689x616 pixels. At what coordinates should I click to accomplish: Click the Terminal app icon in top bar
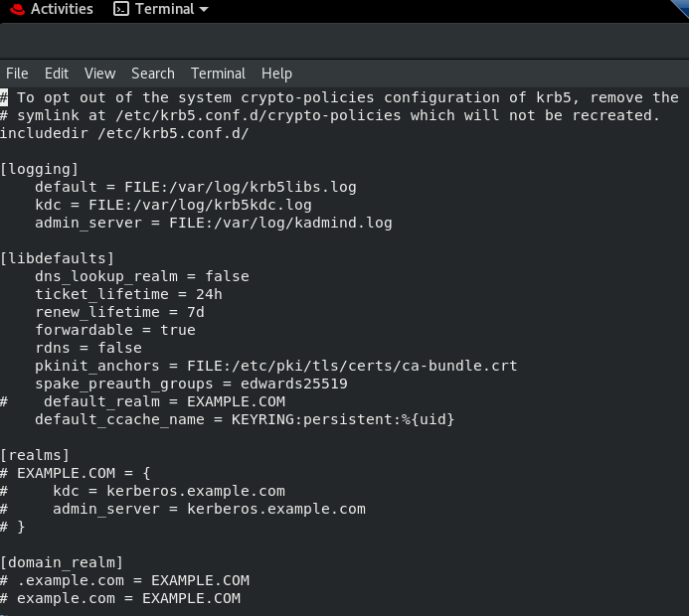pos(120,9)
